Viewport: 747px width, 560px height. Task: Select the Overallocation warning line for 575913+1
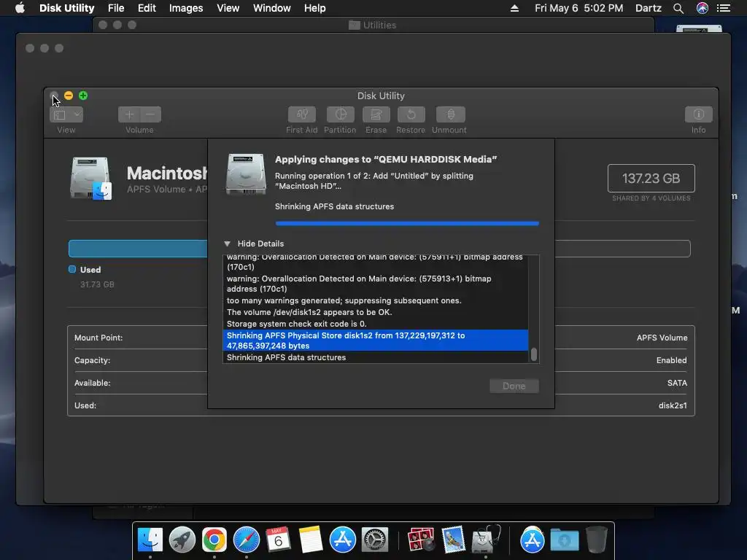359,284
